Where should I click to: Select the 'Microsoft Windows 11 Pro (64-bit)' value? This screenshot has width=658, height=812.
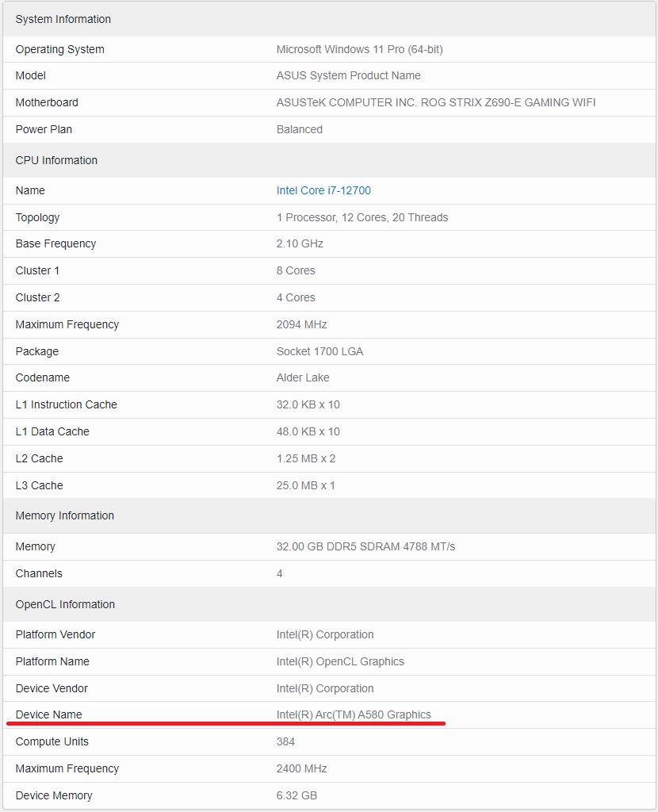tap(359, 49)
